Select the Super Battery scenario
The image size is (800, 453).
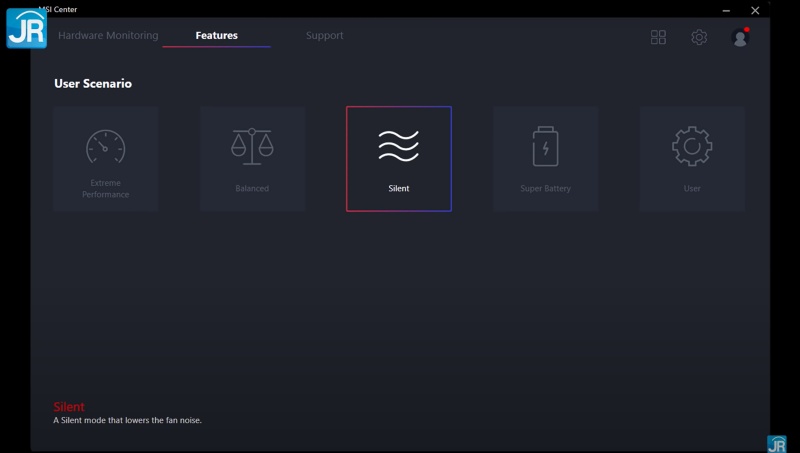[x=545, y=159]
